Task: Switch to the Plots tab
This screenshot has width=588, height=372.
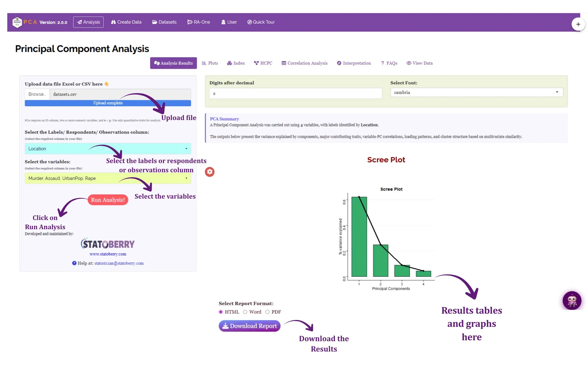Action: click(x=210, y=63)
